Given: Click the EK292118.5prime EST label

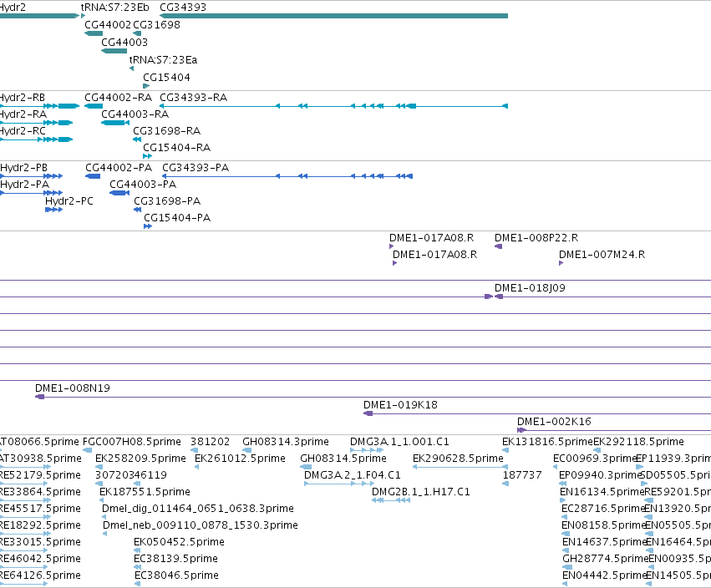Looking at the screenshot, I should point(638,442).
